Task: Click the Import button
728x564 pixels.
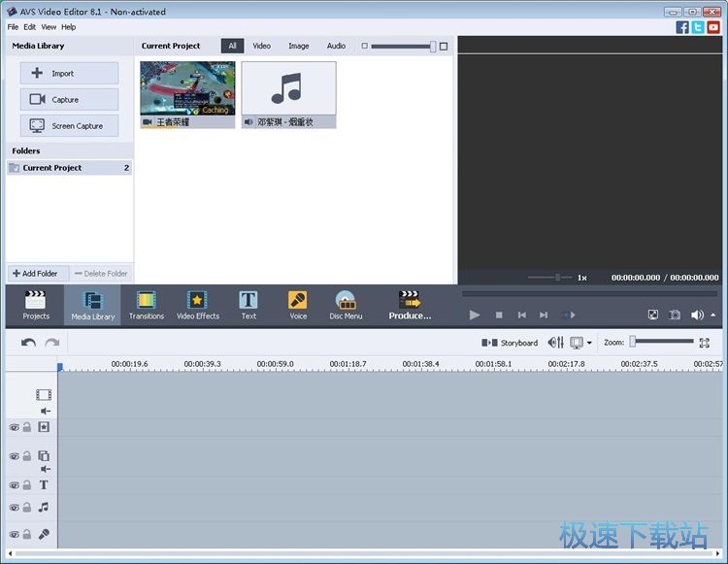Action: 69,74
